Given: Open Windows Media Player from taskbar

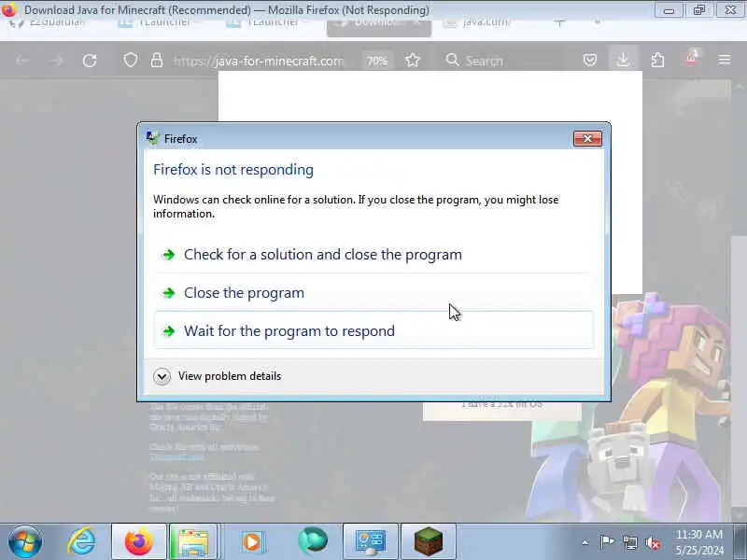Looking at the screenshot, I should [252, 541].
